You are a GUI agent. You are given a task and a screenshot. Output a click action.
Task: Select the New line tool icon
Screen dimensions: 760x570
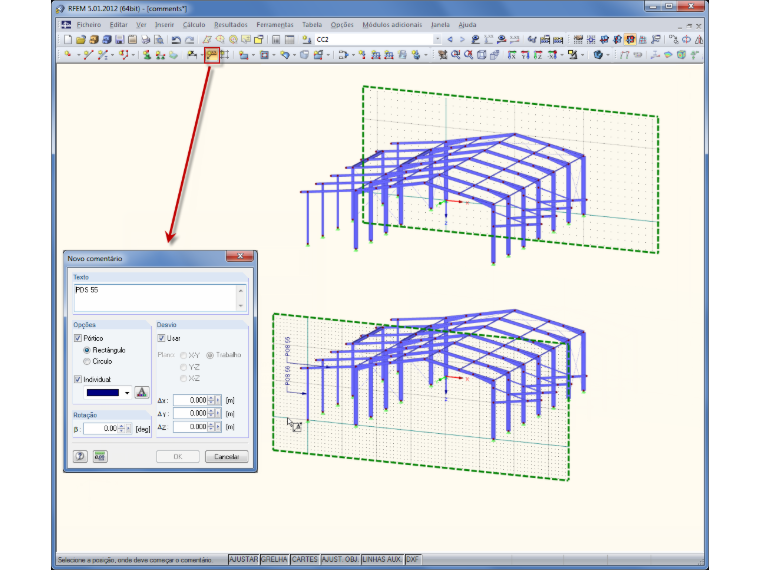(89, 55)
